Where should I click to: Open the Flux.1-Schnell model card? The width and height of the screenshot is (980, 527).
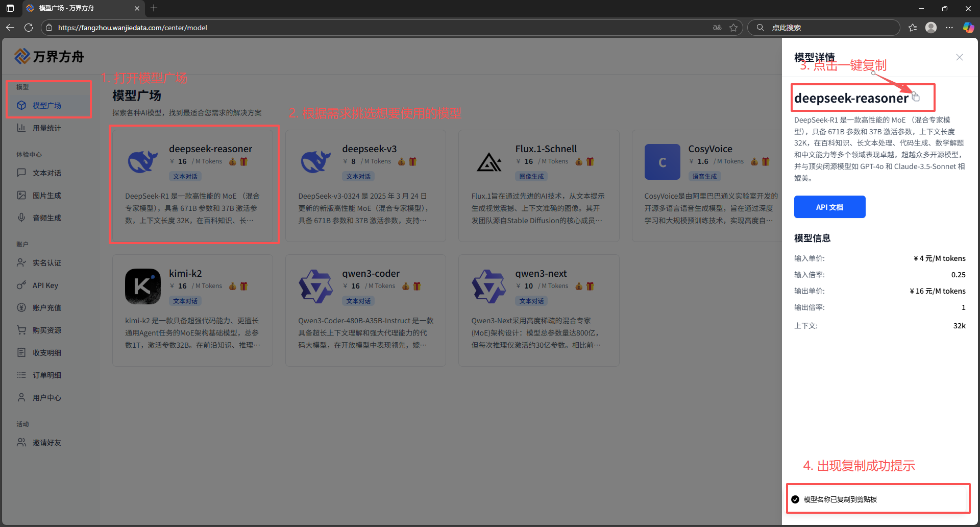point(538,186)
